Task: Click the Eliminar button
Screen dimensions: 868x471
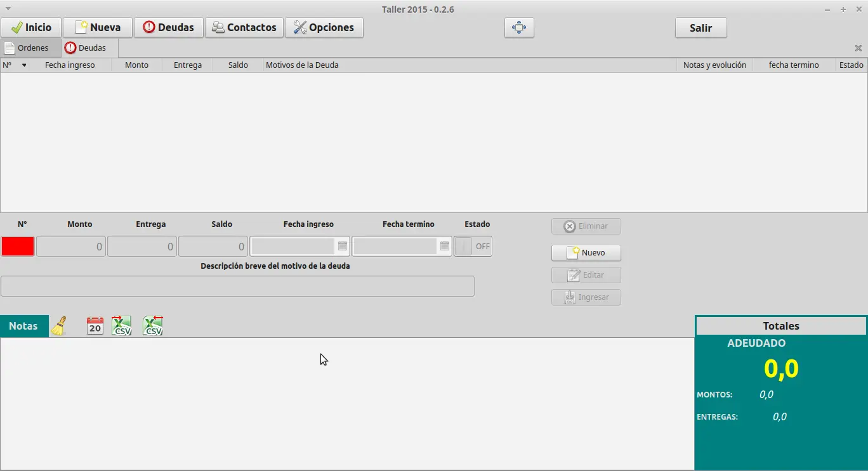Action: tap(586, 226)
